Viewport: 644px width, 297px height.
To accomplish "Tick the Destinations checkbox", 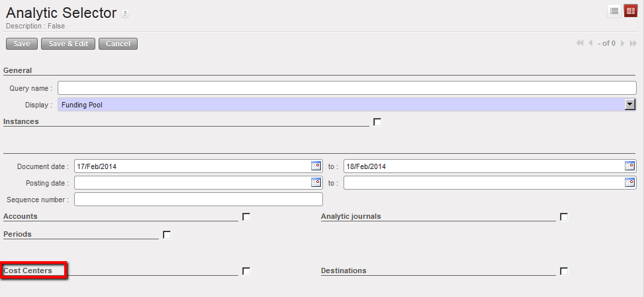I will click(x=564, y=271).
